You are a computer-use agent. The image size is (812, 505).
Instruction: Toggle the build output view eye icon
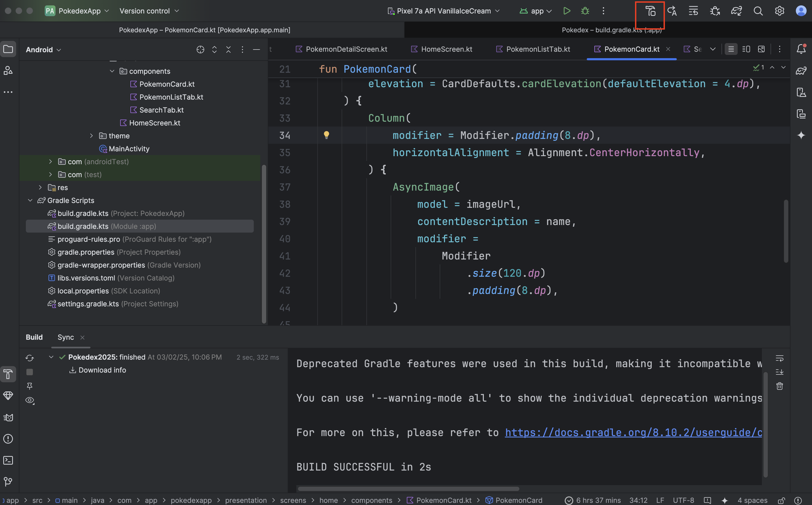point(30,400)
